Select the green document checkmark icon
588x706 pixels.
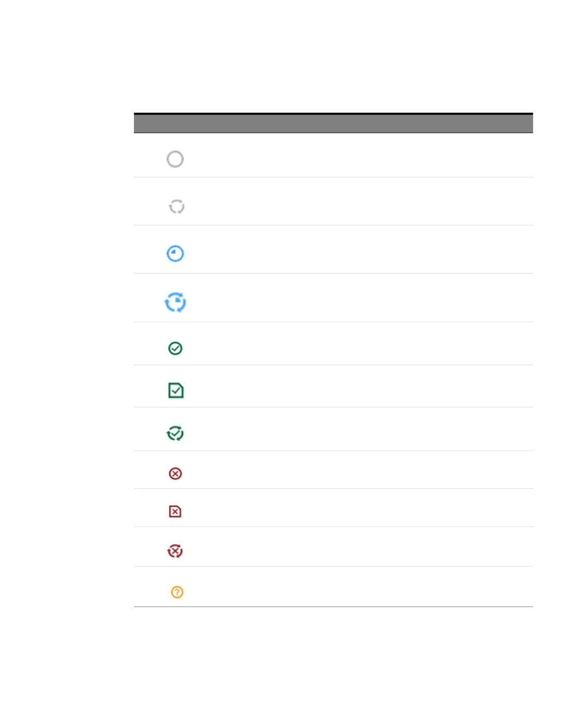click(x=176, y=390)
